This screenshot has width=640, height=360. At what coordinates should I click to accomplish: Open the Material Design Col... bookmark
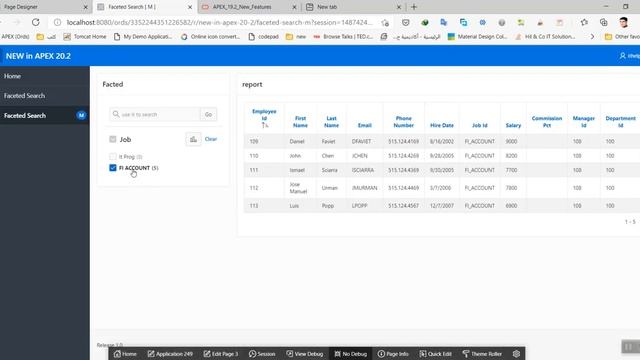477,37
